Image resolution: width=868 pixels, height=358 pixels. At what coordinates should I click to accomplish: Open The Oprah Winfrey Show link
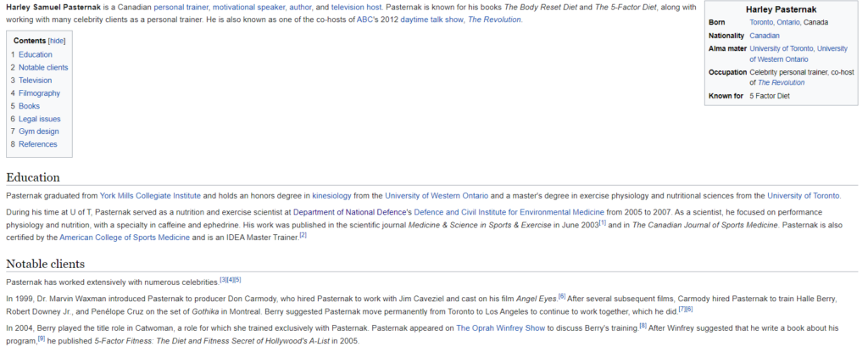500,327
